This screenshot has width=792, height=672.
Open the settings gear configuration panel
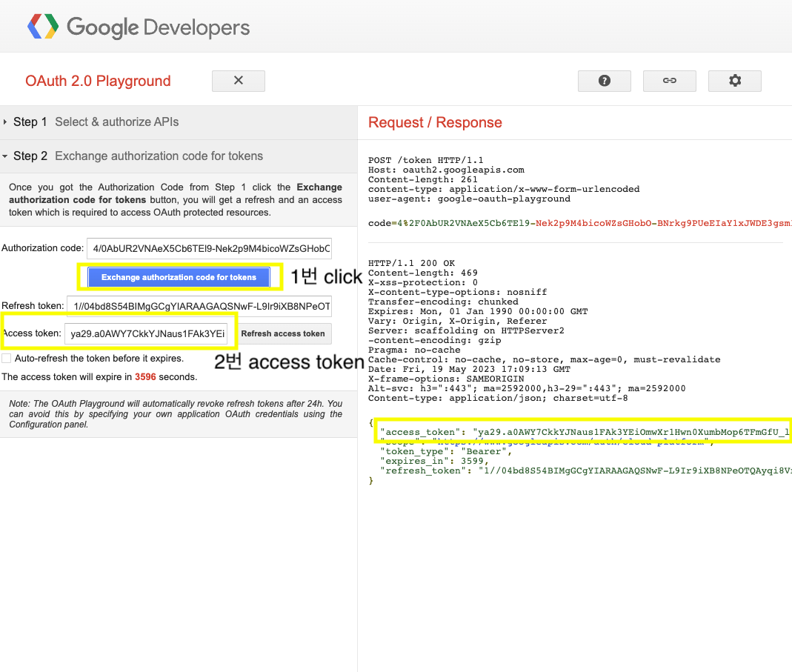pyautogui.click(x=734, y=81)
